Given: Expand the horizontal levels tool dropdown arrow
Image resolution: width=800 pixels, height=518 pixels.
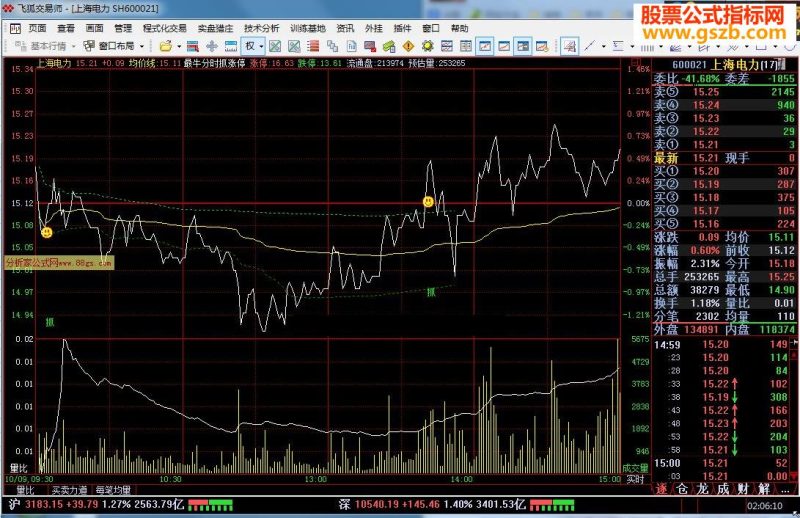Looking at the screenshot, I should pos(632,47).
